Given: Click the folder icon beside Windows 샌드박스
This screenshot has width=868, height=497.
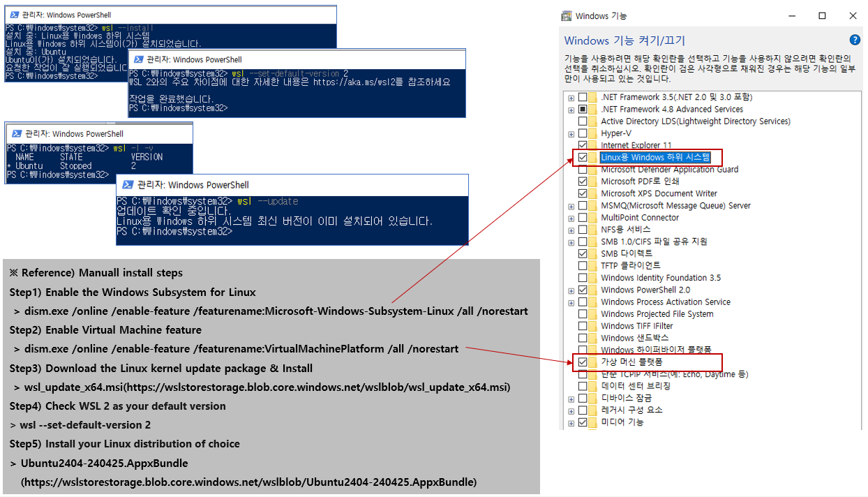Looking at the screenshot, I should (593, 338).
